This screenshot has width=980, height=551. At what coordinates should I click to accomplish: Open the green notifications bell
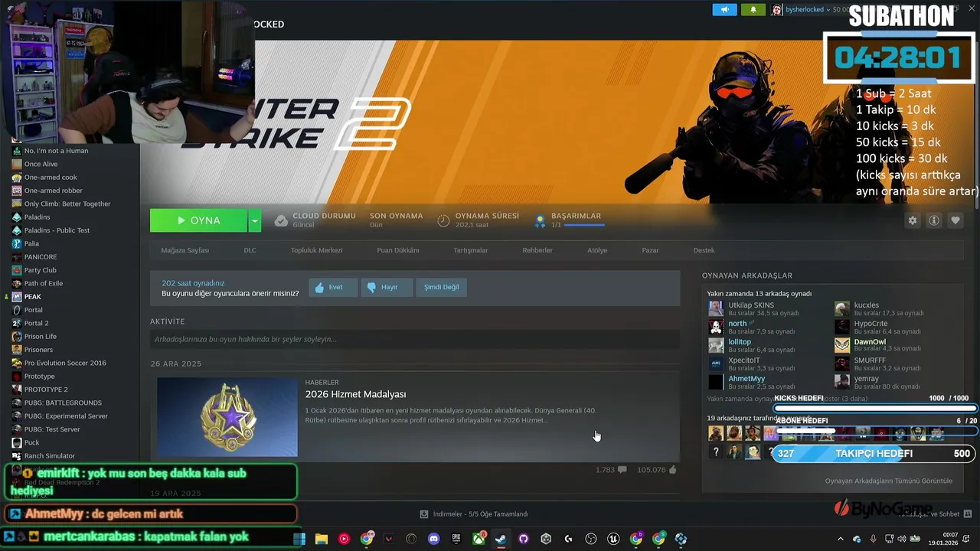point(753,10)
